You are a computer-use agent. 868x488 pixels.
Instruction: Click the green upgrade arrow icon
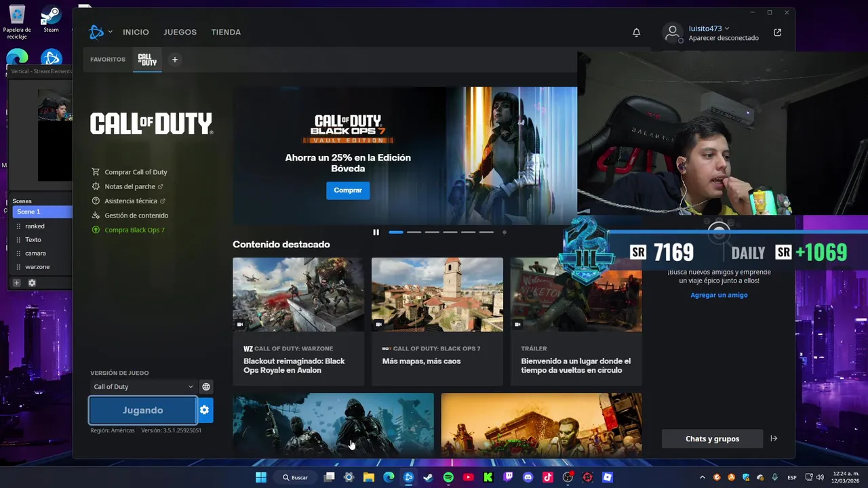point(96,230)
